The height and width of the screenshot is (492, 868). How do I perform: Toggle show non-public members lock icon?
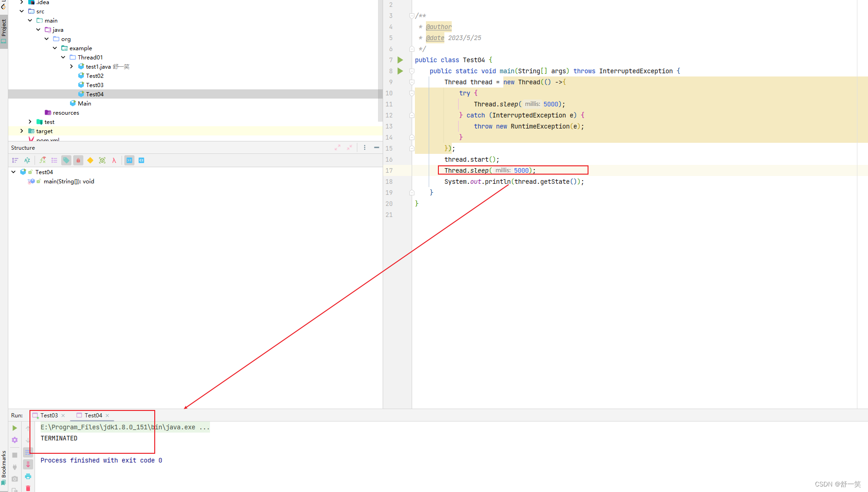pyautogui.click(x=78, y=160)
